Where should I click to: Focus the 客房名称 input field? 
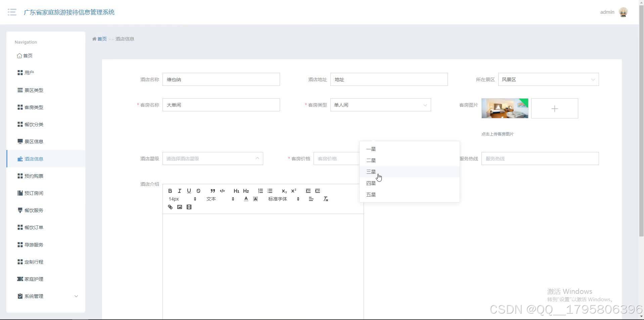(221, 105)
